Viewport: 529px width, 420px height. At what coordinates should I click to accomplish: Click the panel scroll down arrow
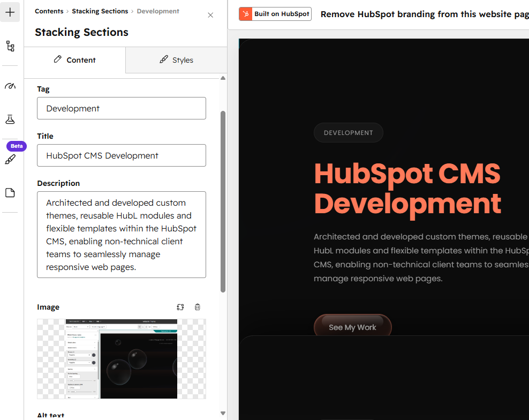point(223,413)
